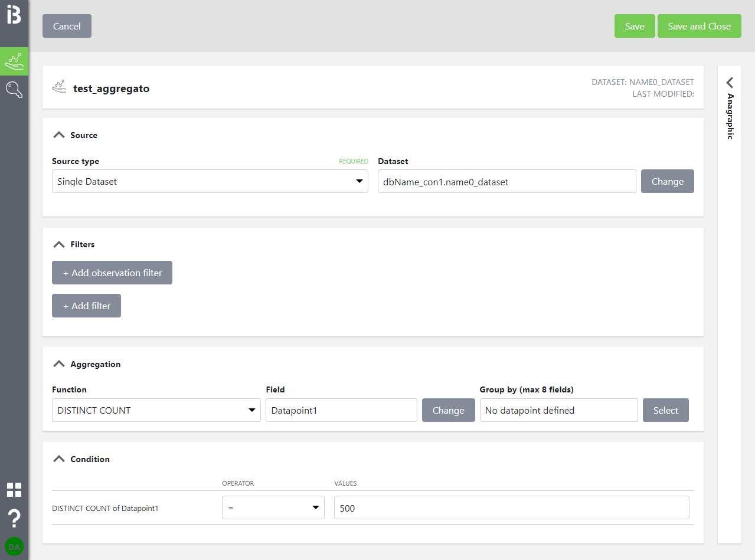Open the indicators section in the sidebar

click(14, 61)
